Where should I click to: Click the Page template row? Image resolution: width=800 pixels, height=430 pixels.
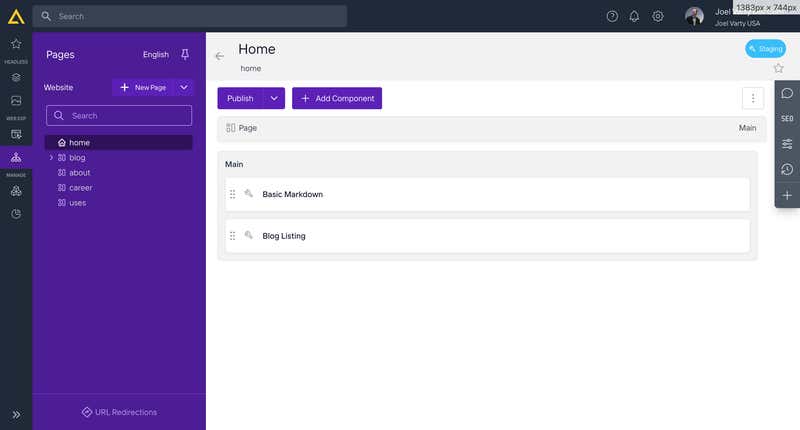tap(491, 128)
